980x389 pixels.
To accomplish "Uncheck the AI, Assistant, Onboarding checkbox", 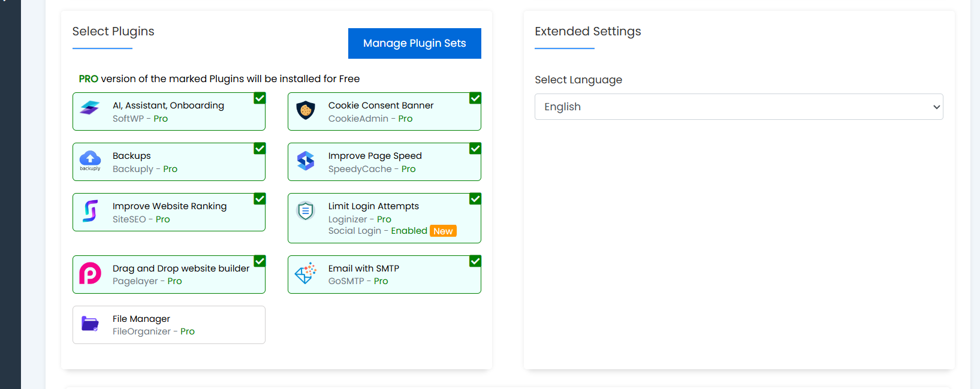I will (x=260, y=98).
